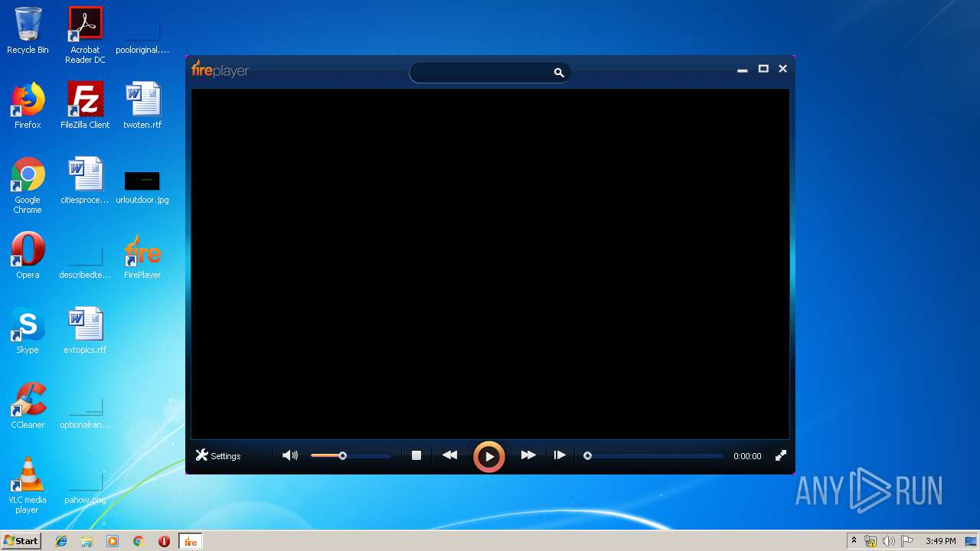This screenshot has height=551, width=980.
Task: Start playback with the orange play button
Action: pyautogui.click(x=488, y=457)
